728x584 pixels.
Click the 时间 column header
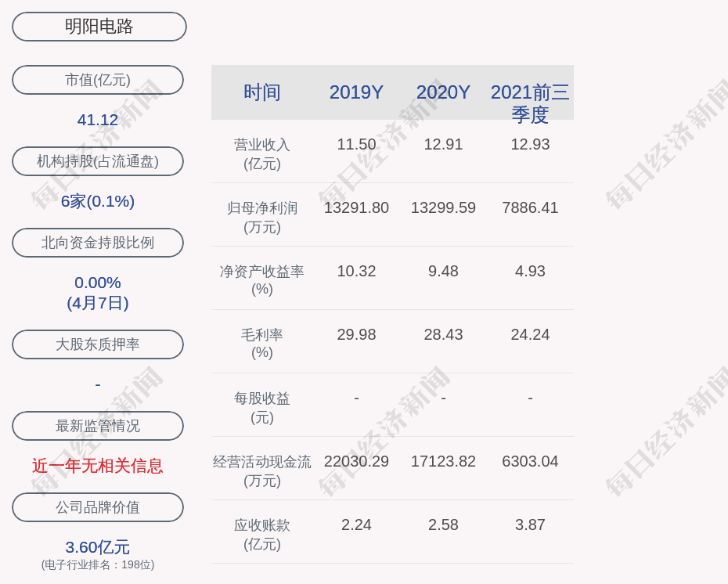(x=262, y=92)
